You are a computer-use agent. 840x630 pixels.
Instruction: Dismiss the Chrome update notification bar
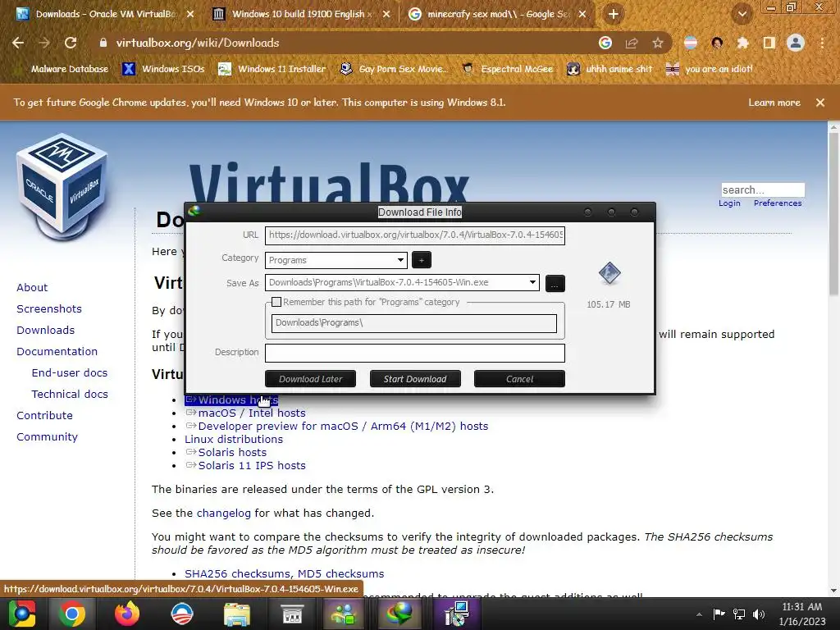(820, 103)
